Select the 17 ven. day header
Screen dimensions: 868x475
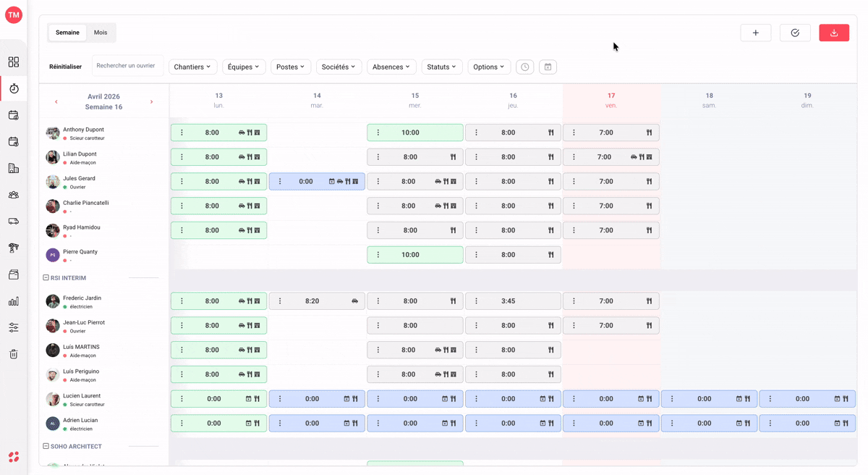pos(611,101)
